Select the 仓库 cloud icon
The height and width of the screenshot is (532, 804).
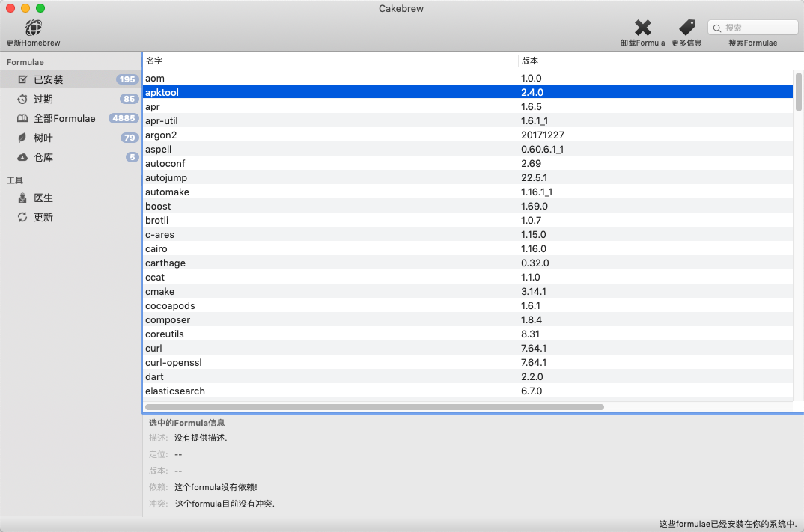pos(22,157)
